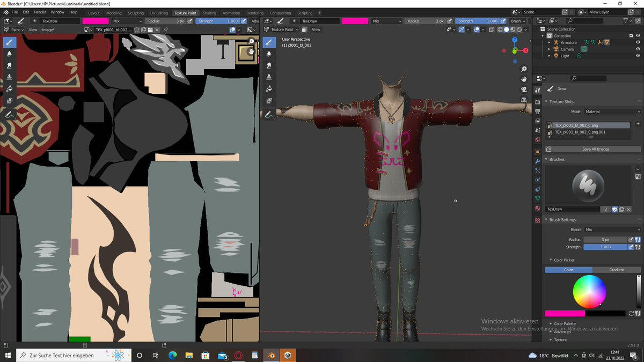Viewport: 644px width, 362px height.
Task: Click the camera view icon in the viewport
Action: 524,90
